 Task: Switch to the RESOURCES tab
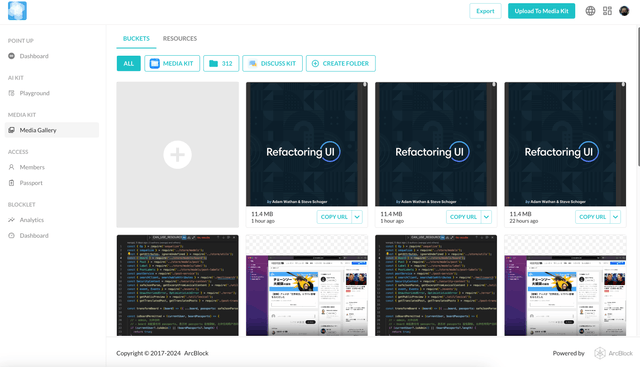[180, 38]
